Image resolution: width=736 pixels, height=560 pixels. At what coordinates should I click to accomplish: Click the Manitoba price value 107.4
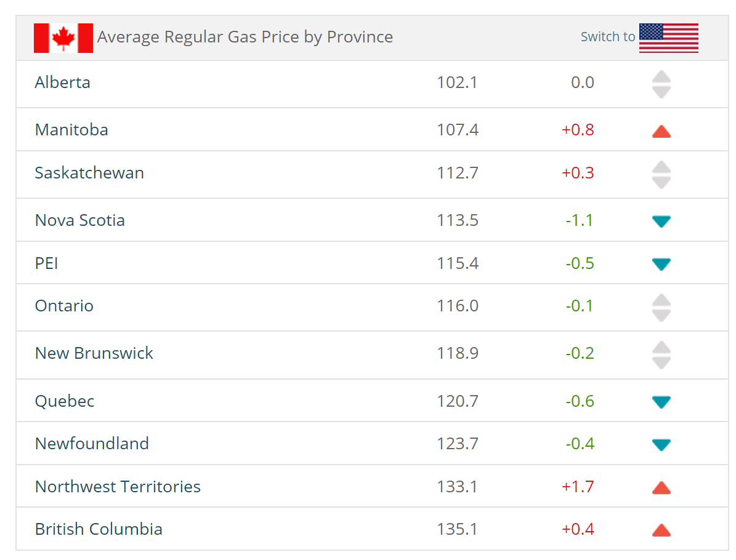(457, 130)
